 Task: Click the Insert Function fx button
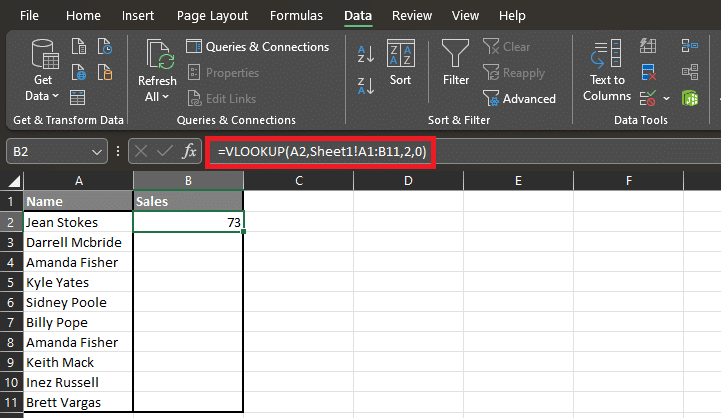point(189,151)
